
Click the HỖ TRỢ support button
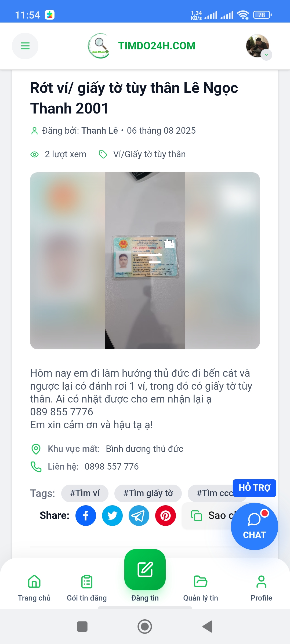[254, 488]
